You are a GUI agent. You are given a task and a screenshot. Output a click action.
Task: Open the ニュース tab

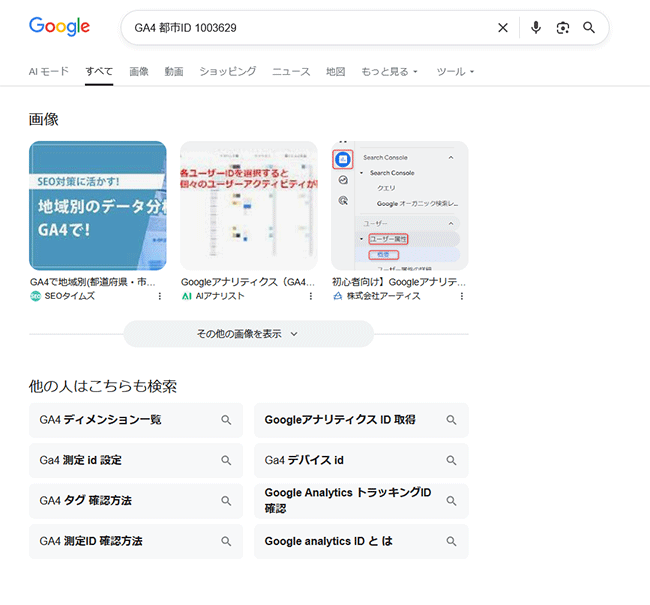coord(291,72)
